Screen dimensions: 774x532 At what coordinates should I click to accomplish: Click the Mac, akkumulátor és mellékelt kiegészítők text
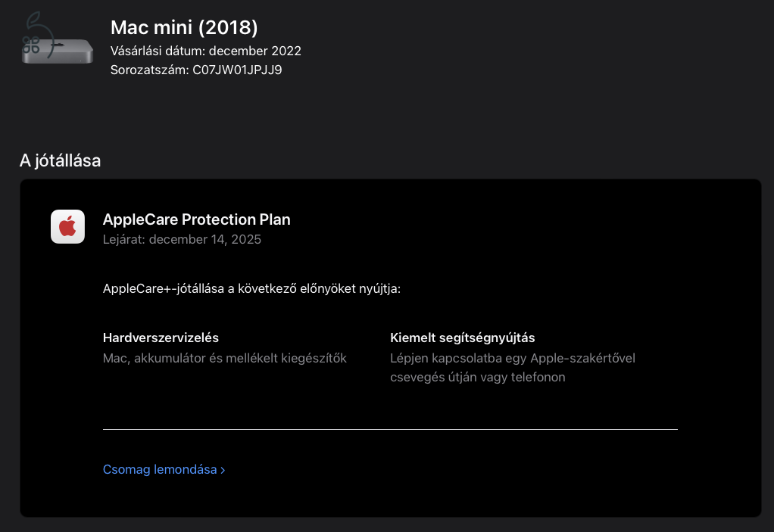225,358
